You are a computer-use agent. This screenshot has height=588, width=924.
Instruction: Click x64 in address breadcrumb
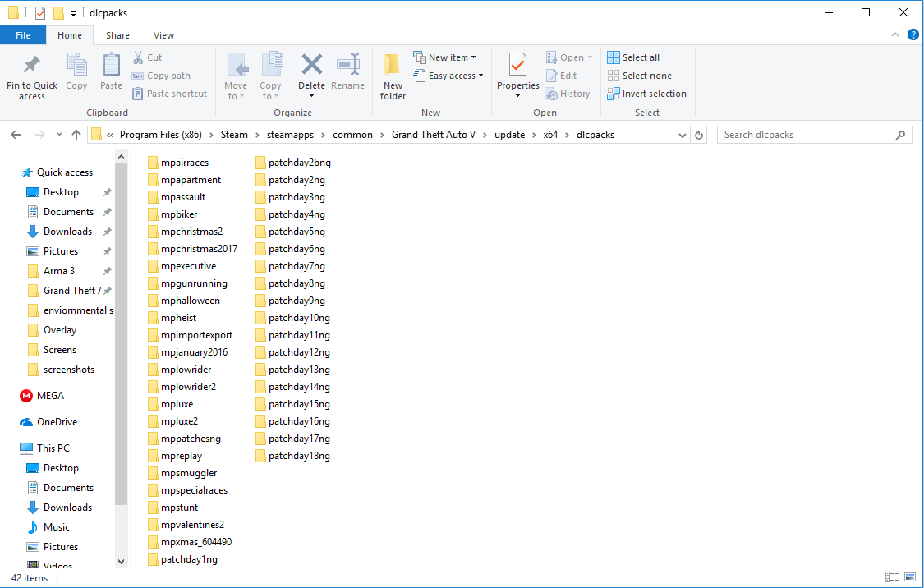550,135
